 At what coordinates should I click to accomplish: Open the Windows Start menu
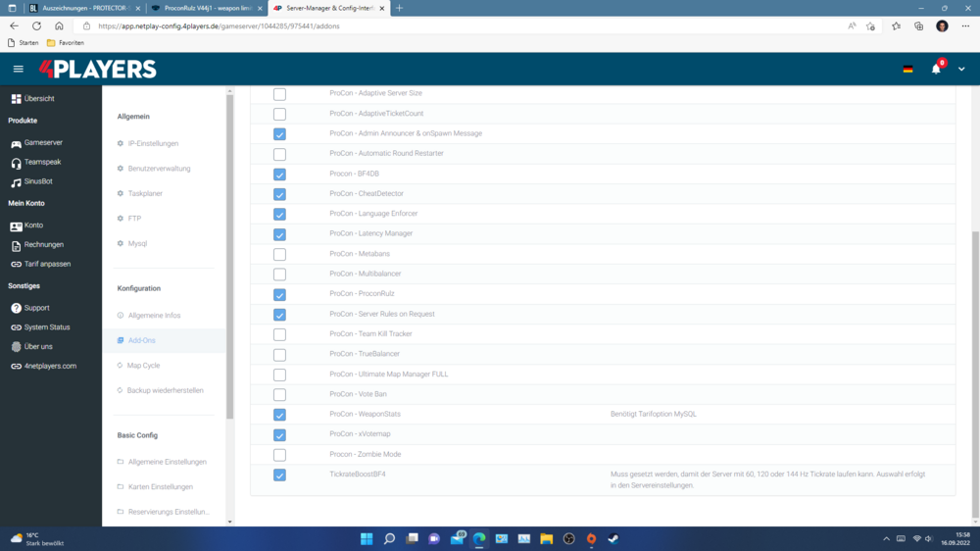point(367,538)
